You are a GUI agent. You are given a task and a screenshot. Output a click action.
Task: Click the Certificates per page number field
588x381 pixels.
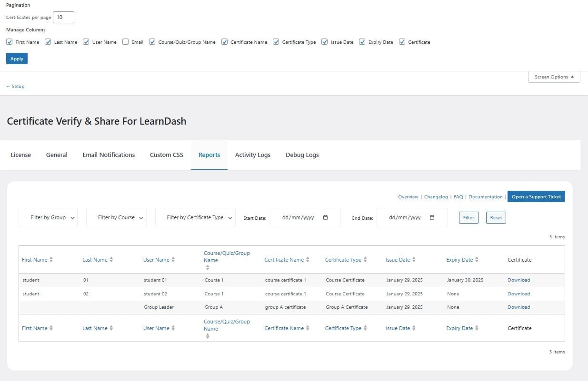click(x=64, y=17)
